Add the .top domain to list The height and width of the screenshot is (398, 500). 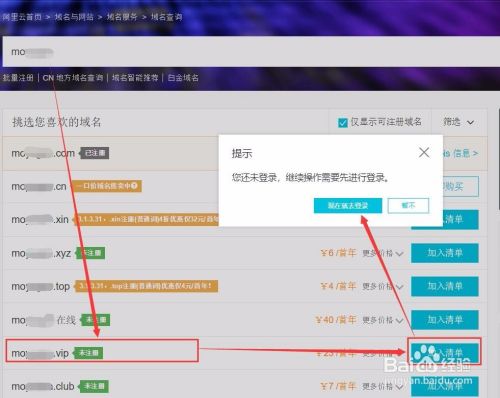click(445, 286)
